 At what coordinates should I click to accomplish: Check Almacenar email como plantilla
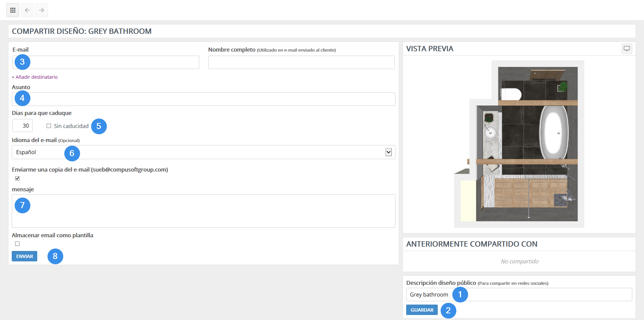(x=17, y=244)
